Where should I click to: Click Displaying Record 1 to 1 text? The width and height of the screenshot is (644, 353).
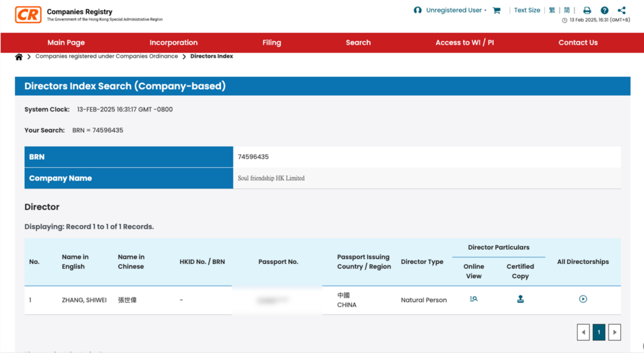[89, 227]
